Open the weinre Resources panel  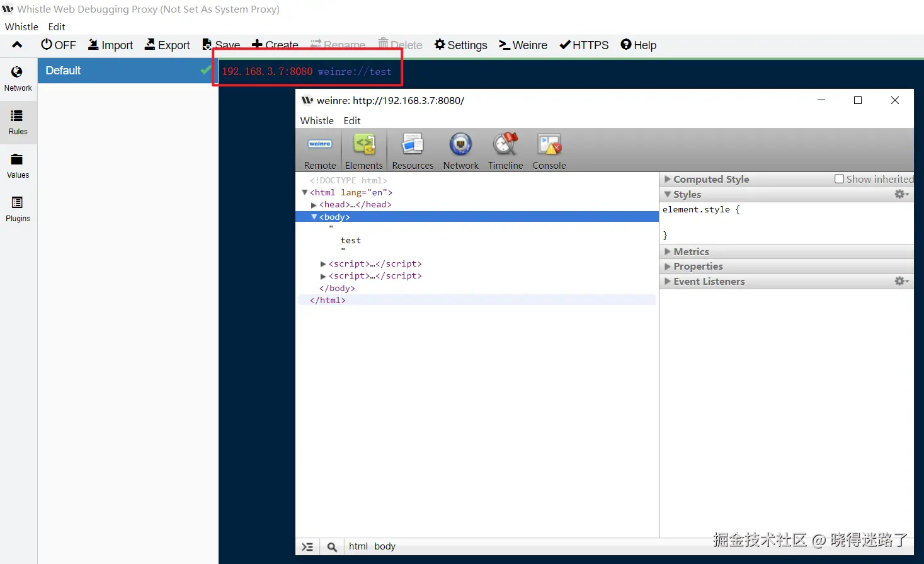[x=413, y=151]
